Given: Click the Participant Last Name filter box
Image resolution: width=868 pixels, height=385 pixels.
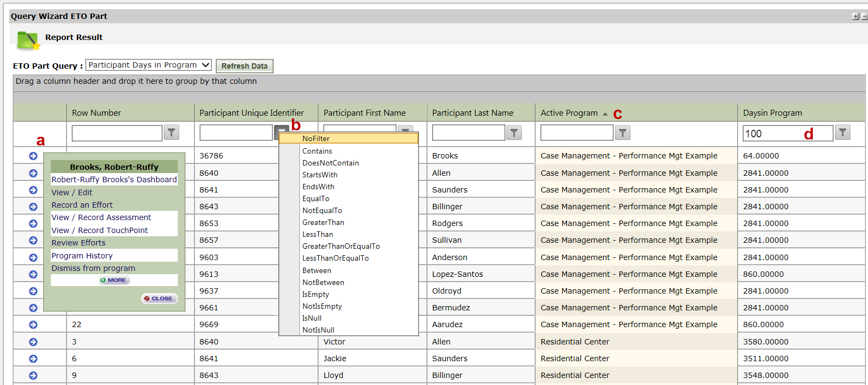Looking at the screenshot, I should [469, 132].
